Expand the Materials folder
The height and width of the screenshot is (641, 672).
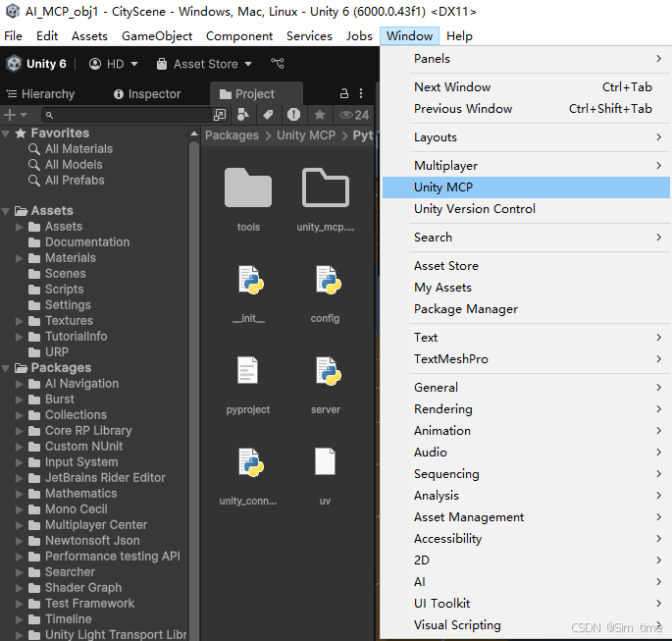click(x=19, y=258)
